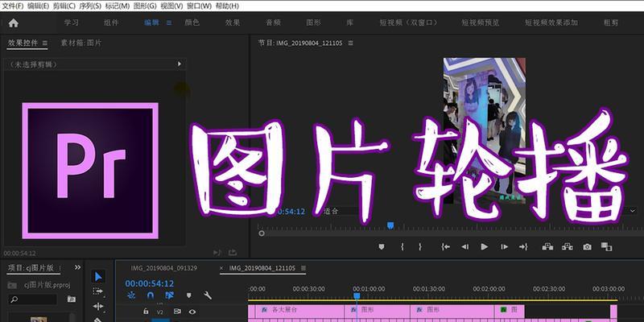
Task: Switch to the 组件 workspace
Action: (111, 23)
